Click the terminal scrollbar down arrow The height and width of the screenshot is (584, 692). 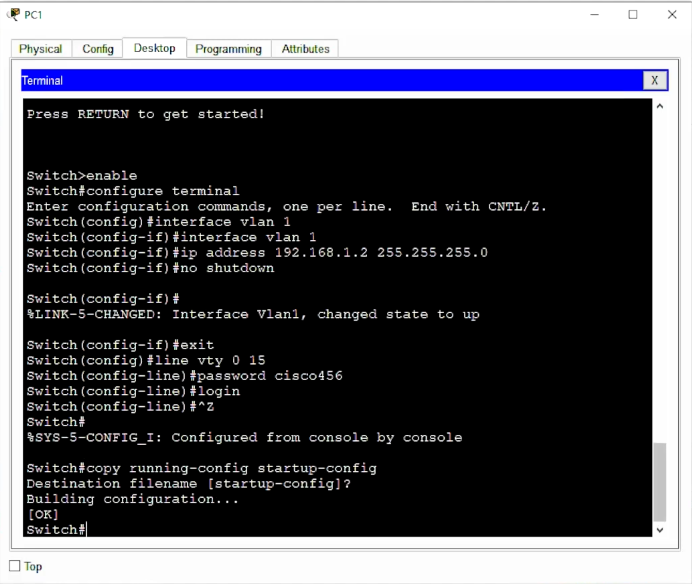(659, 529)
